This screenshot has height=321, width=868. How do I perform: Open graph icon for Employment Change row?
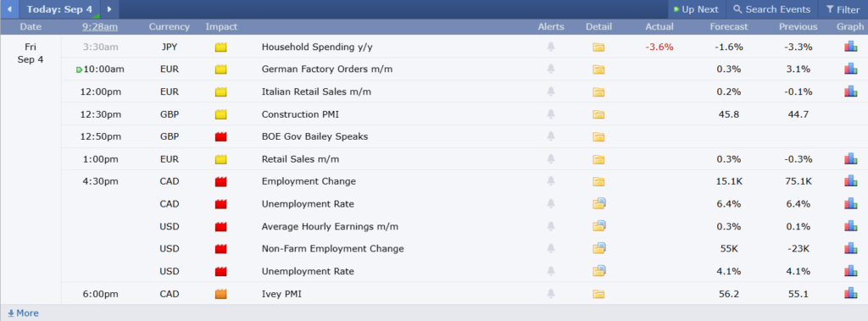(850, 181)
